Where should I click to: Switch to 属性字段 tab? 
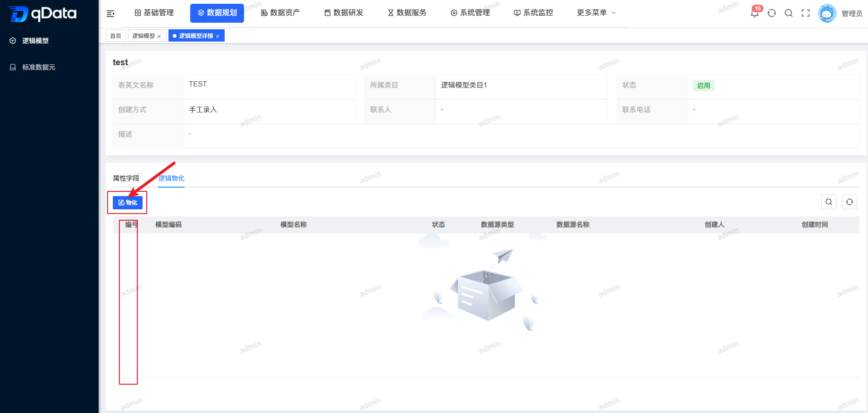[x=126, y=178]
